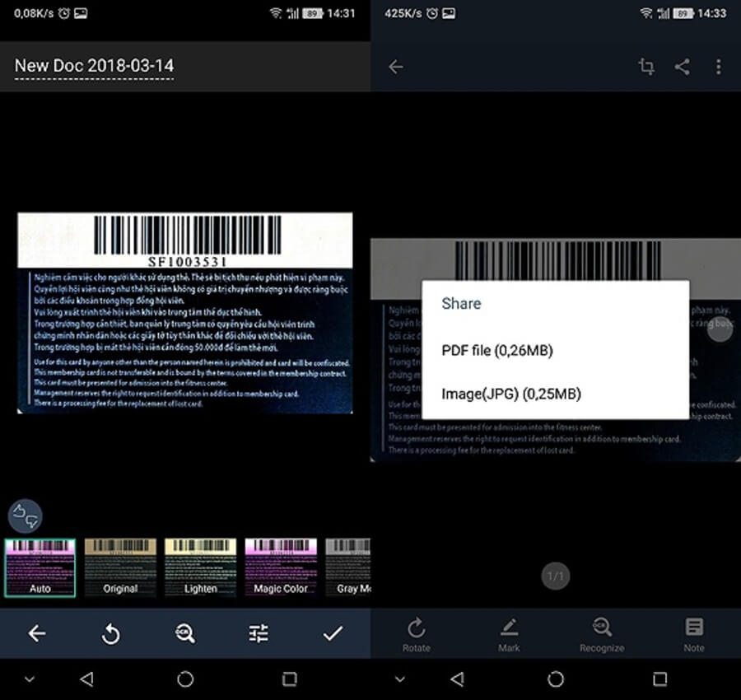741x700 pixels.
Task: Share the document as Image(JPG)
Action: [510, 394]
